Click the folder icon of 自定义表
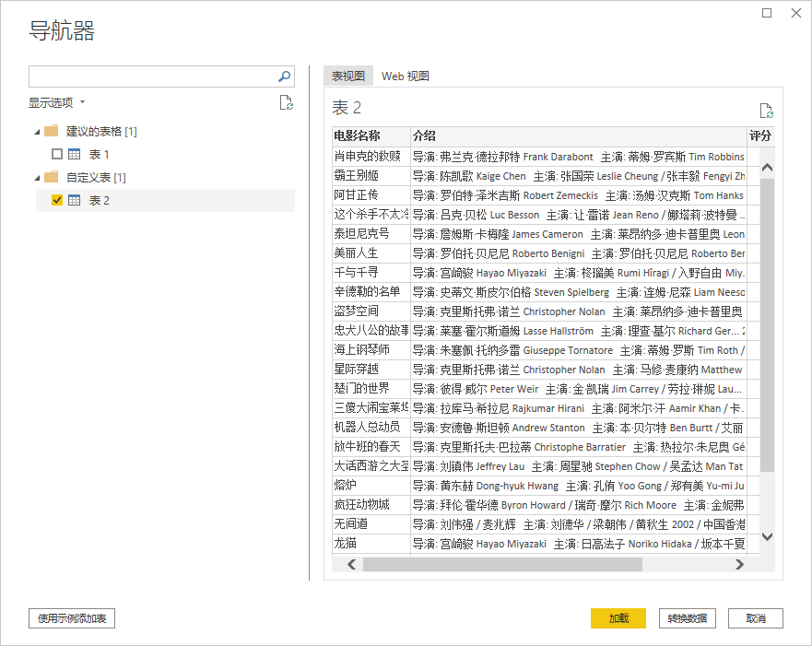812x646 pixels. pyautogui.click(x=53, y=176)
